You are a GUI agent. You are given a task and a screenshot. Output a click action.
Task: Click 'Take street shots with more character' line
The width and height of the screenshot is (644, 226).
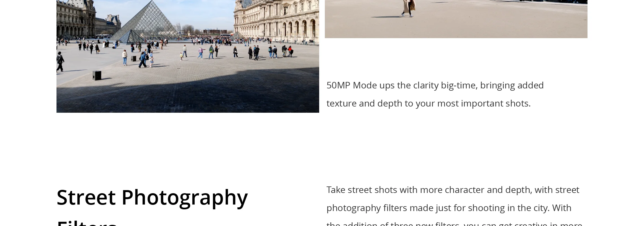pyautogui.click(x=453, y=190)
